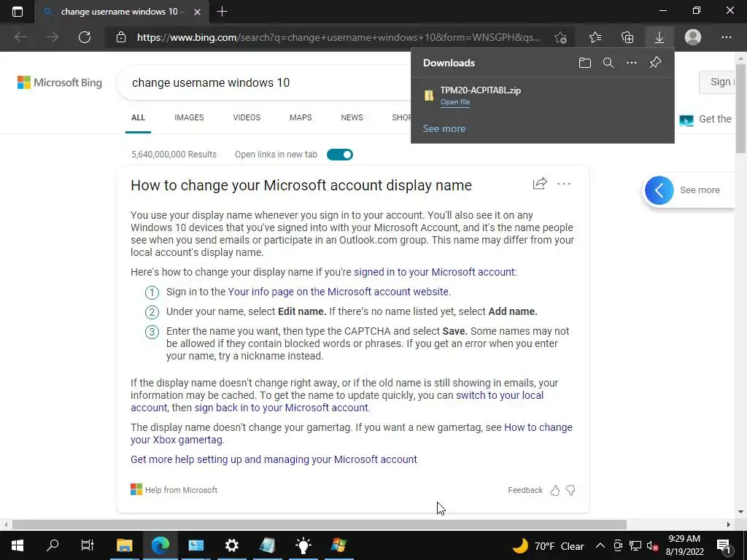Open the browser profile avatar

[x=693, y=37]
